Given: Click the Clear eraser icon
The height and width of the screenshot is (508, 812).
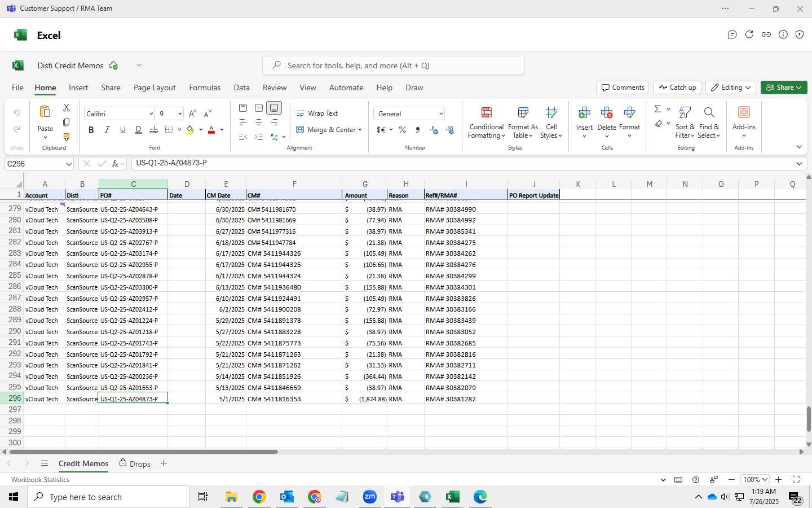Looking at the screenshot, I should point(658,124).
